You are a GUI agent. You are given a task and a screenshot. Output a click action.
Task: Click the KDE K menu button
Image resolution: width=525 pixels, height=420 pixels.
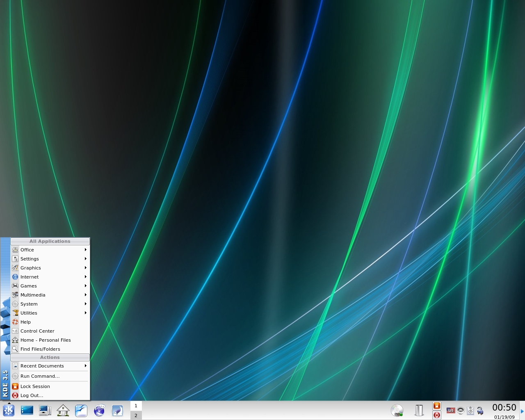[x=9, y=410]
